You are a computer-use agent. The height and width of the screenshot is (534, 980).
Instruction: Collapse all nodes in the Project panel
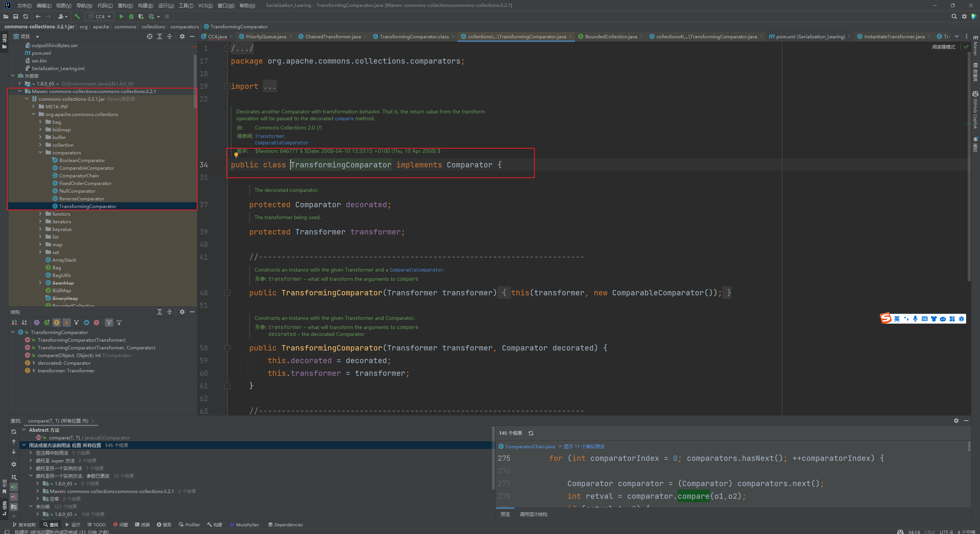[x=170, y=36]
